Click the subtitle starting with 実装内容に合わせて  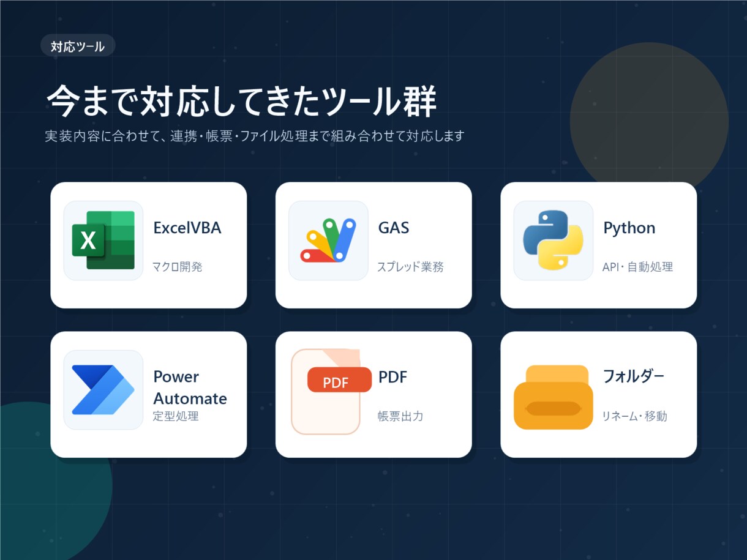[255, 136]
